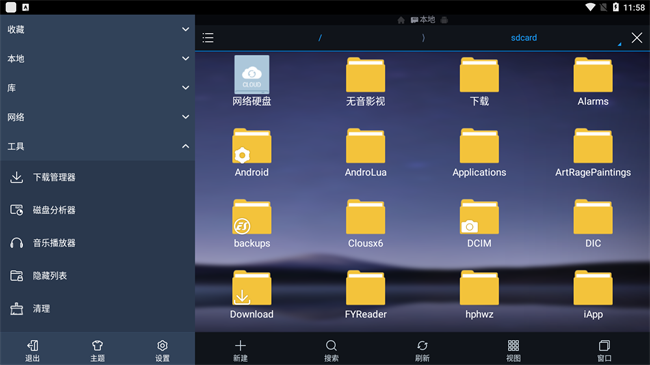650x365 pixels.
Task: Refresh the file list with 刷新
Action: pos(422,350)
